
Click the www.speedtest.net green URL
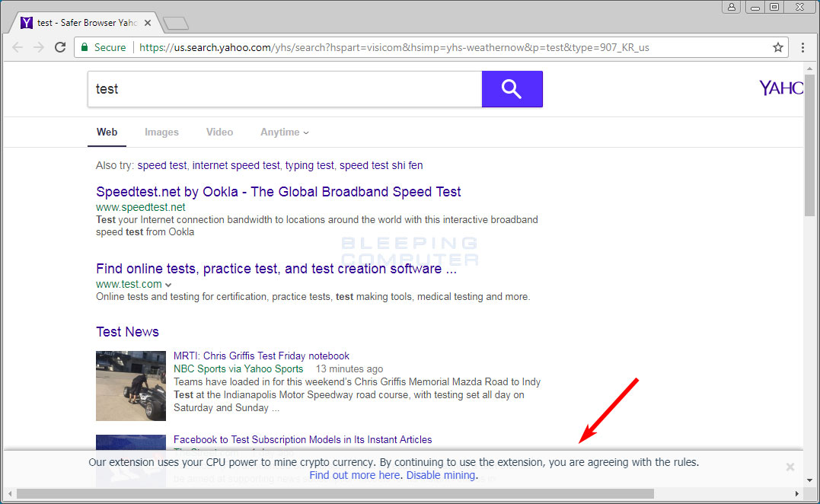click(x=140, y=207)
